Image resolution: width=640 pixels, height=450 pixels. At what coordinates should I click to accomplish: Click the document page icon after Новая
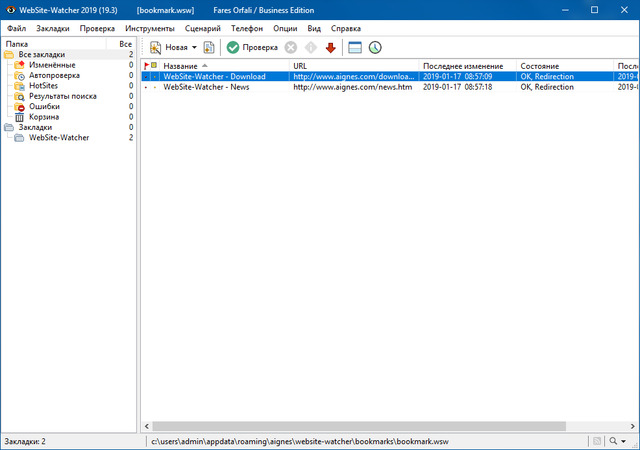(209, 47)
